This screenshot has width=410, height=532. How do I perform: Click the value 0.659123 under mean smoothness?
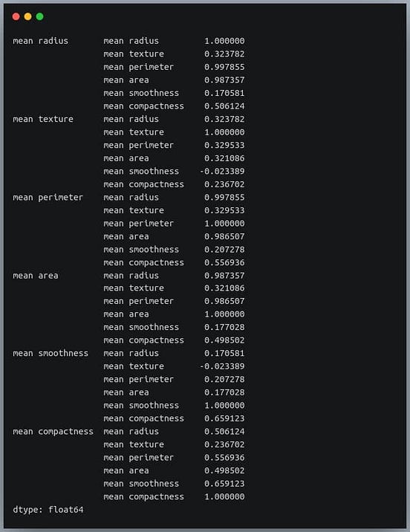224,418
